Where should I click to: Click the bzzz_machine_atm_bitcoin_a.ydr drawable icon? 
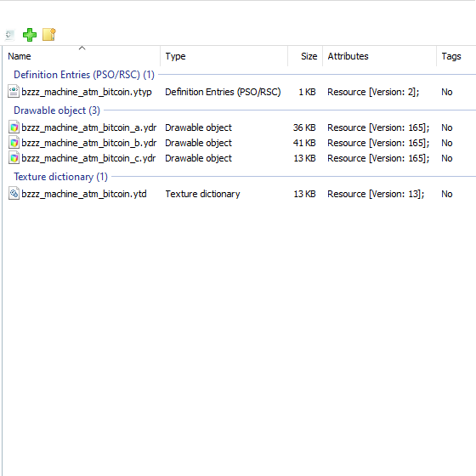[x=14, y=127]
